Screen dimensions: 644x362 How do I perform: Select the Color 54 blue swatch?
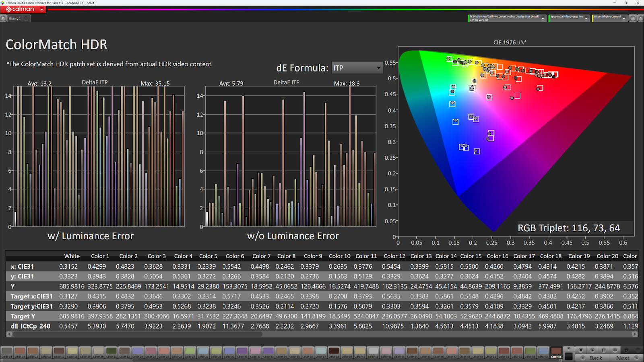point(543,352)
